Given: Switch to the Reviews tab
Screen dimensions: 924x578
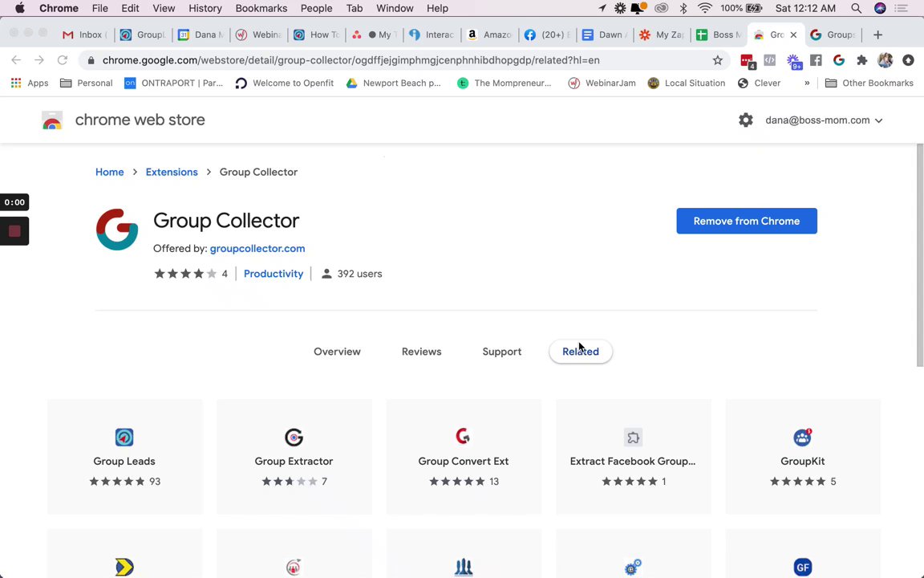Looking at the screenshot, I should click(x=421, y=352).
